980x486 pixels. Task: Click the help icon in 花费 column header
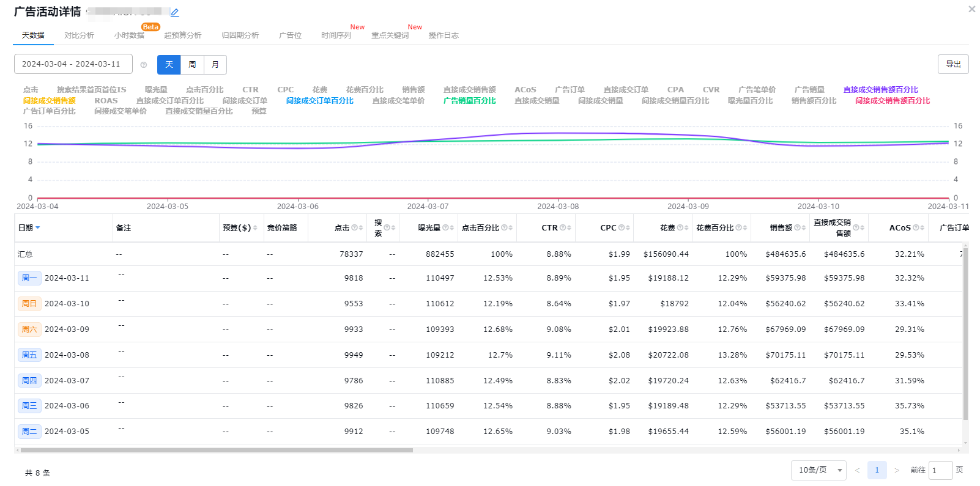pos(680,227)
